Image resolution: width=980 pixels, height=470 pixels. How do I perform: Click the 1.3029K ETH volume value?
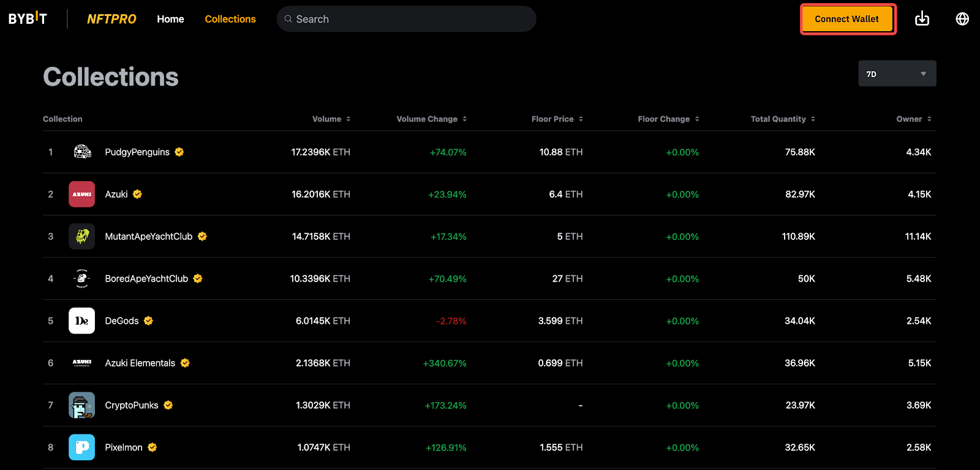point(323,405)
